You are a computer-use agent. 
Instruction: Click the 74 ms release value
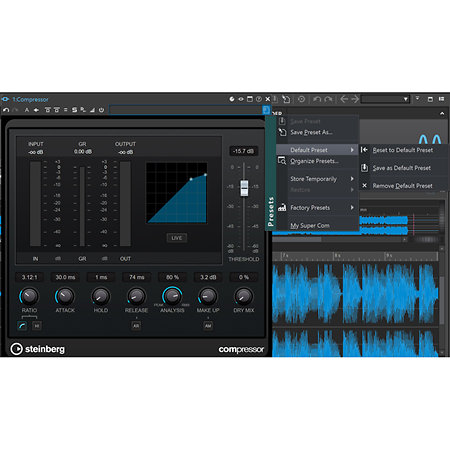tap(136, 277)
